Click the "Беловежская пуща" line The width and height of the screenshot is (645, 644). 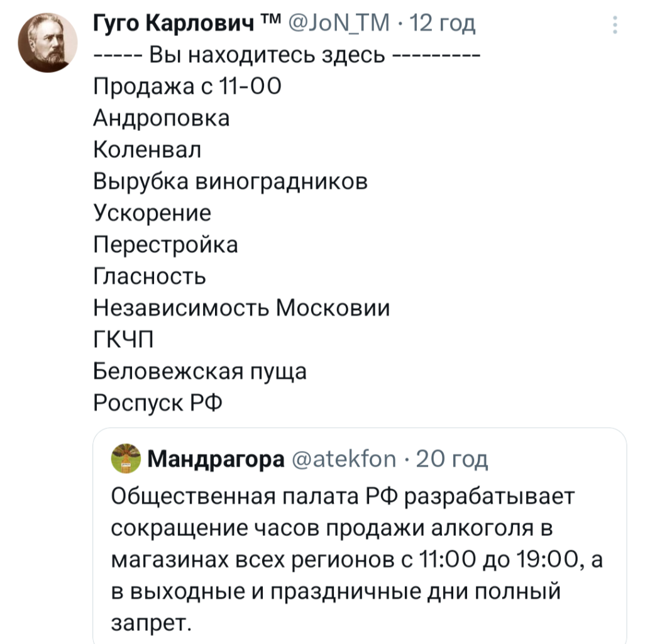200,371
